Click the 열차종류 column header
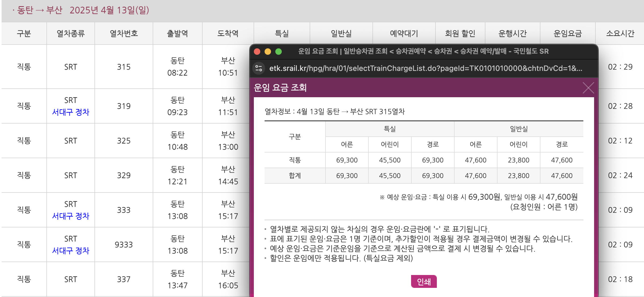Image resolution: width=644 pixels, height=297 pixels. tap(71, 34)
